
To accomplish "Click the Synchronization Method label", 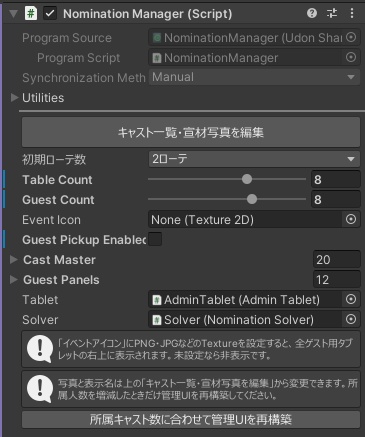I will pos(84,78).
